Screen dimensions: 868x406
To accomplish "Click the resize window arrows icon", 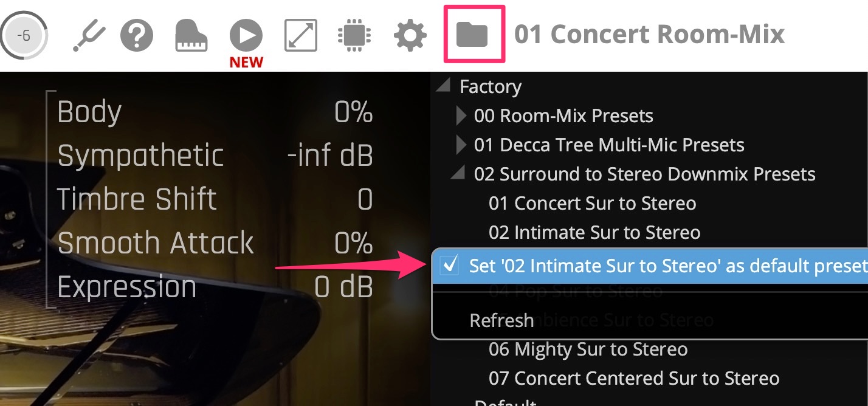I will [301, 35].
